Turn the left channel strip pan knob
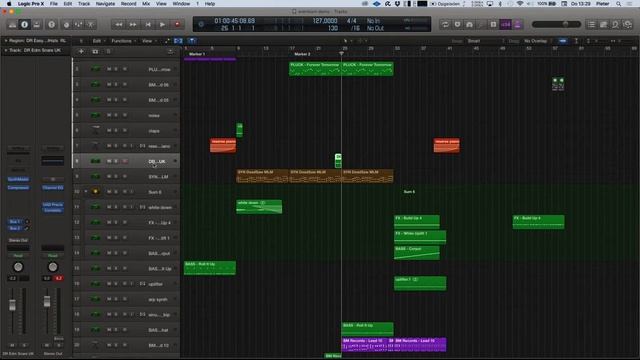 coord(18,267)
